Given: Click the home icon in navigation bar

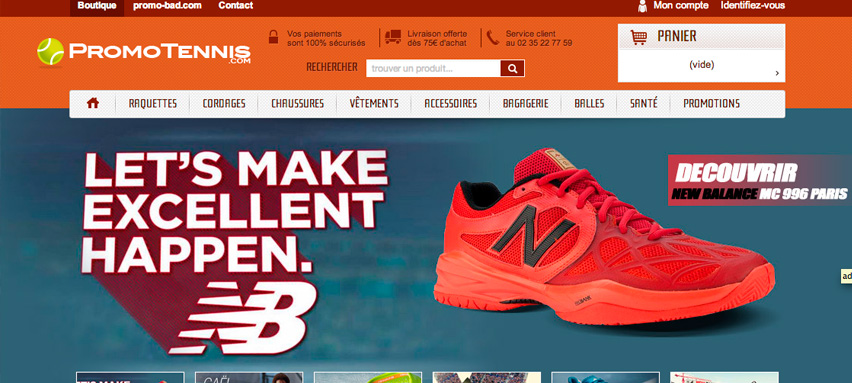Looking at the screenshot, I should click(x=93, y=103).
